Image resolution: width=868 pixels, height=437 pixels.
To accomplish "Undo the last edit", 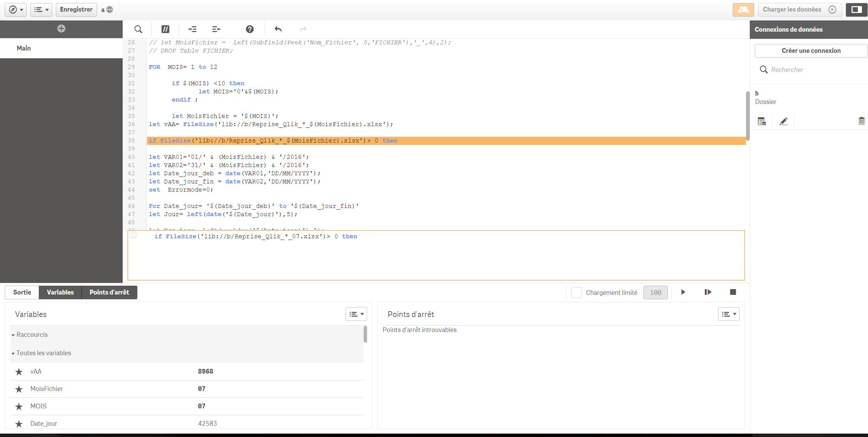I will 278,29.
